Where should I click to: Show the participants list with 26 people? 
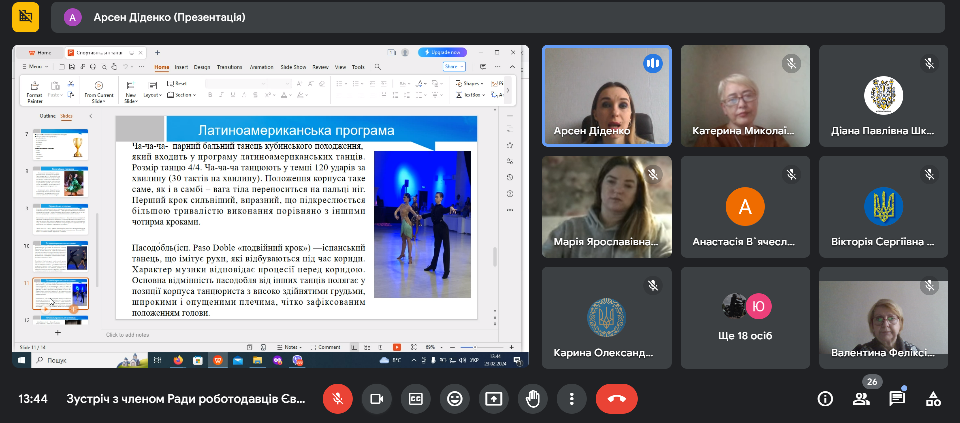pos(861,398)
